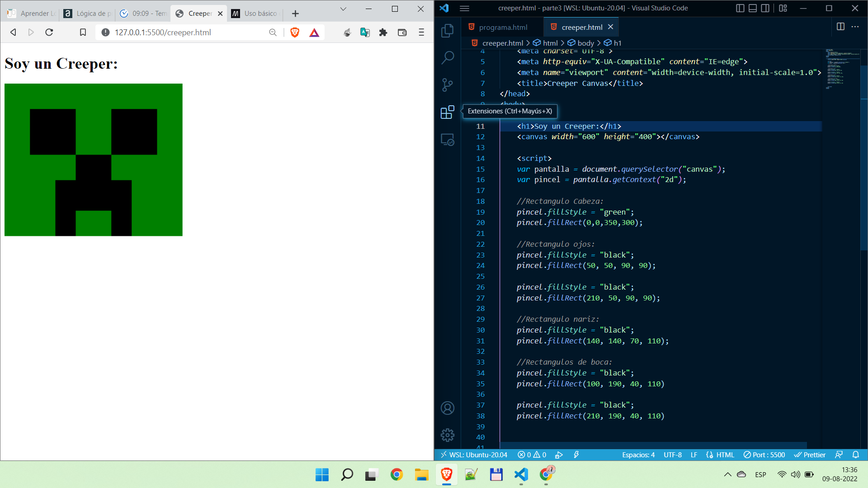868x488 pixels.
Task: Open the Accounts icon in activity bar
Action: 448,408
